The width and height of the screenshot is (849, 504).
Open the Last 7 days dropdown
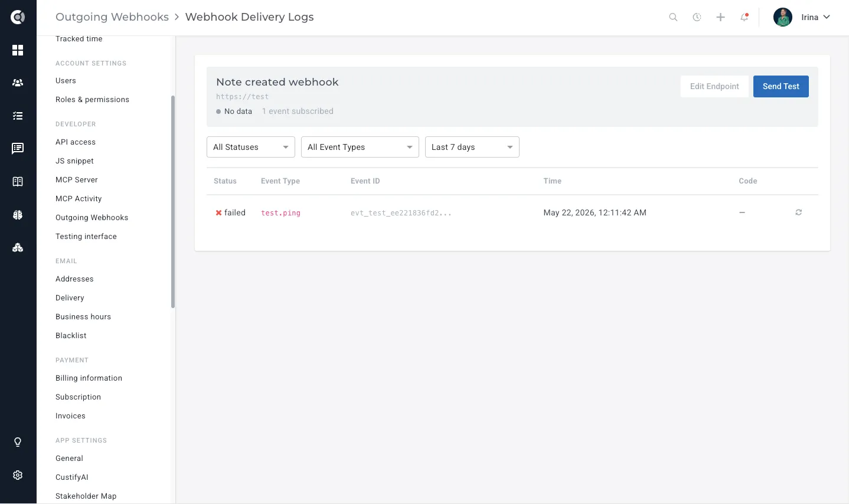click(x=472, y=147)
